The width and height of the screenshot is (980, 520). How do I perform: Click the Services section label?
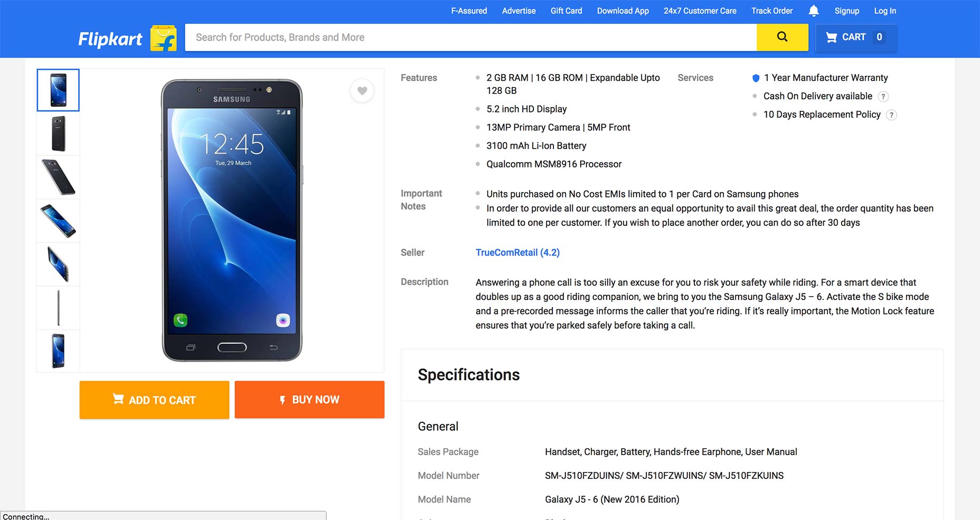point(695,78)
